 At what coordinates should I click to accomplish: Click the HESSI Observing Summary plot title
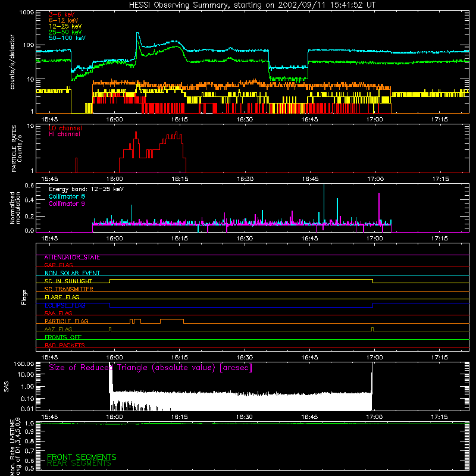pyautogui.click(x=252, y=5)
